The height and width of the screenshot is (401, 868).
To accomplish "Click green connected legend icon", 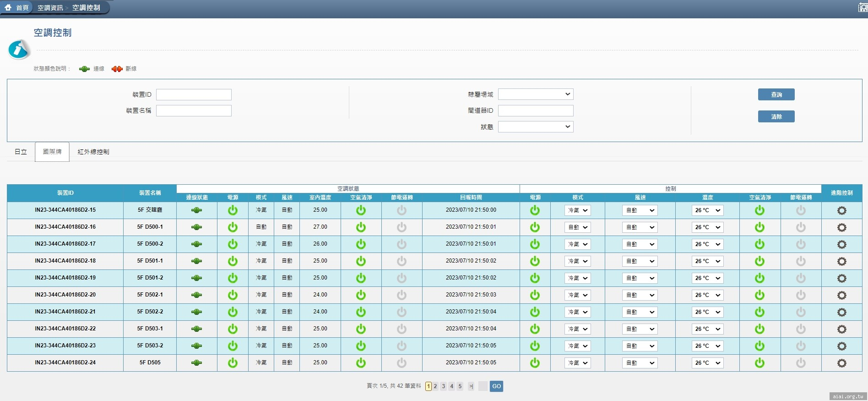I will coord(84,69).
